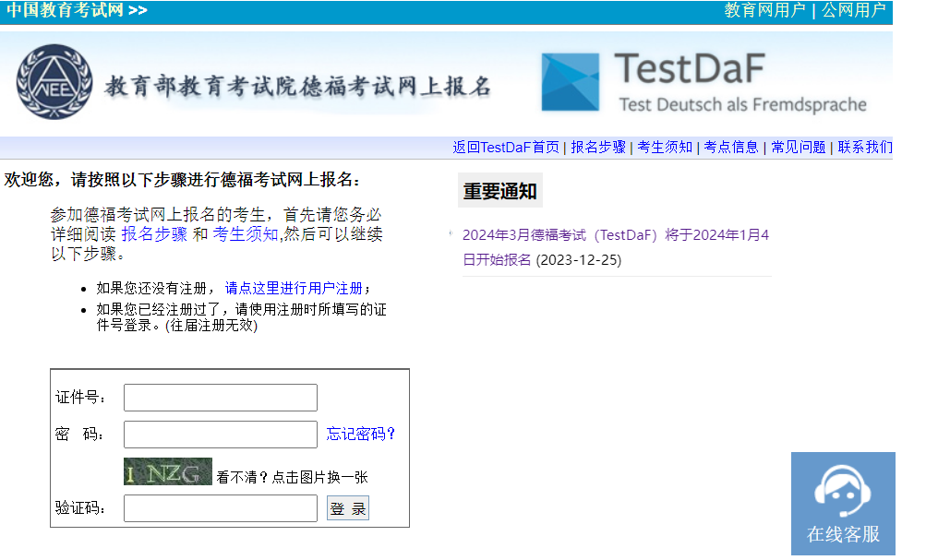Open the online customer service headset widget

[x=843, y=504]
